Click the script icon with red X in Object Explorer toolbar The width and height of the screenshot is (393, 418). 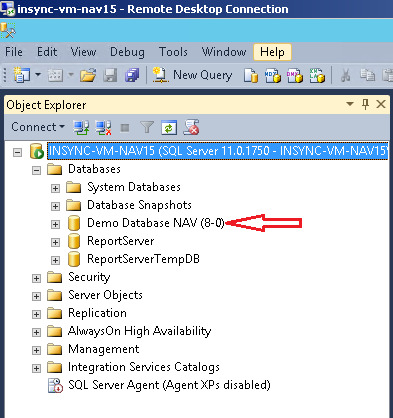pos(191,127)
